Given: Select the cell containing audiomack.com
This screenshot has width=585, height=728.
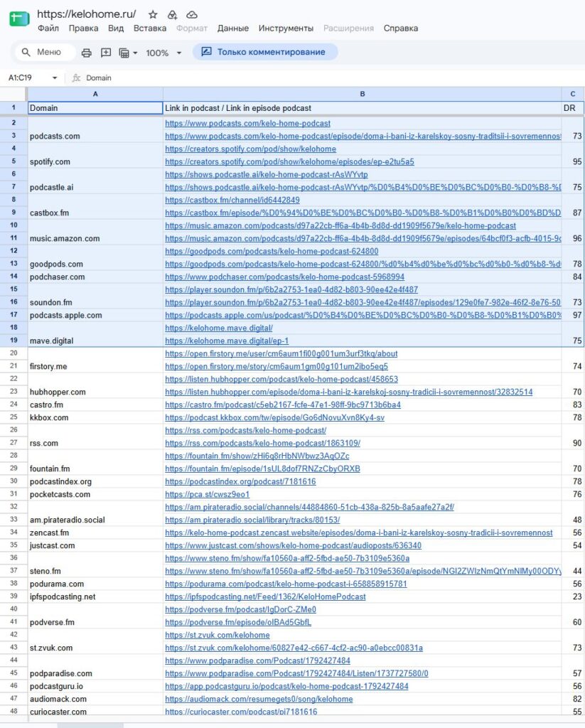Looking at the screenshot, I should point(95,700).
